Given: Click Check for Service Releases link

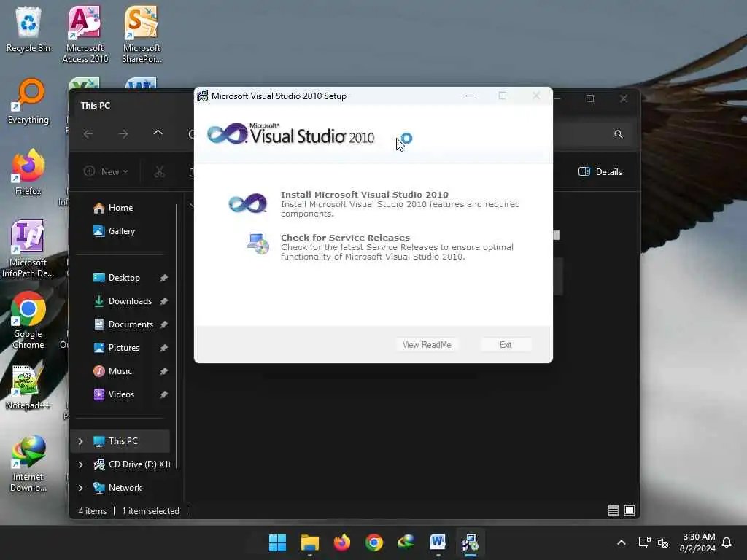Looking at the screenshot, I should 345,237.
